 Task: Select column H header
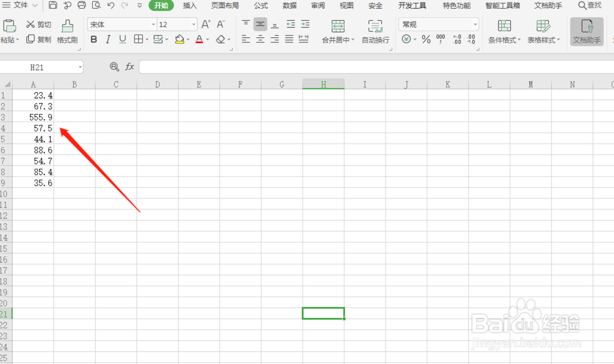pos(324,84)
